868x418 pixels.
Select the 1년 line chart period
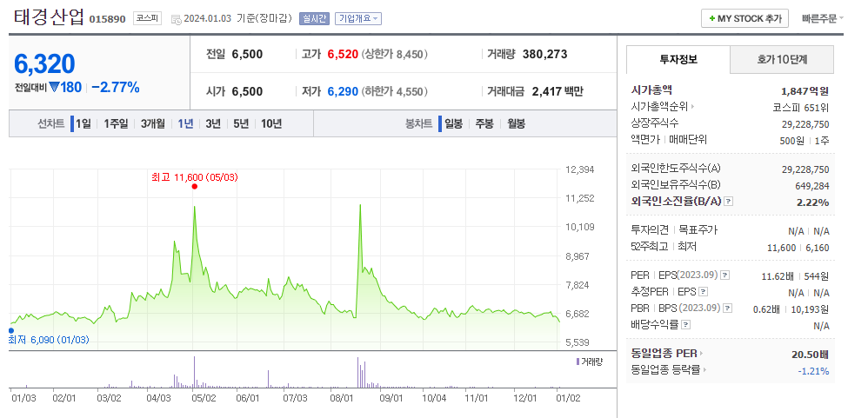185,124
